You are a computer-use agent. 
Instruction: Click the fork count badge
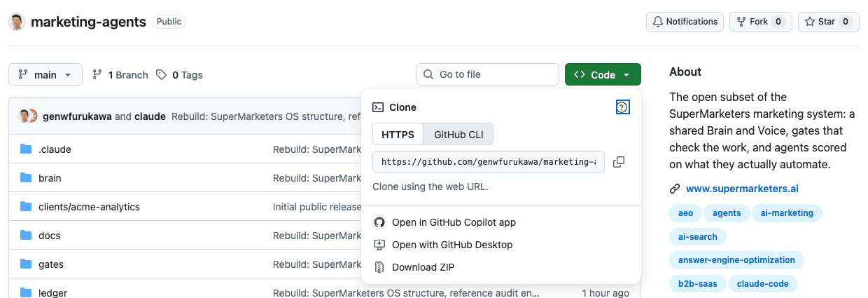click(x=778, y=22)
